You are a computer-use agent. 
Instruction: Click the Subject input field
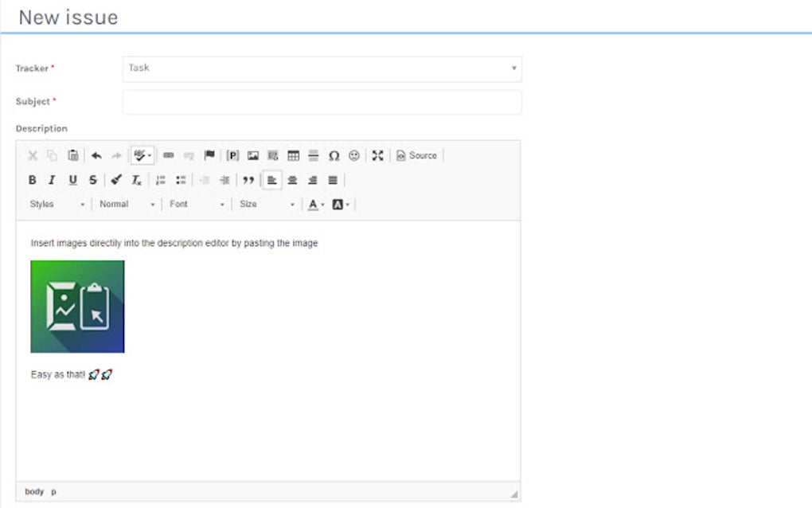321,101
